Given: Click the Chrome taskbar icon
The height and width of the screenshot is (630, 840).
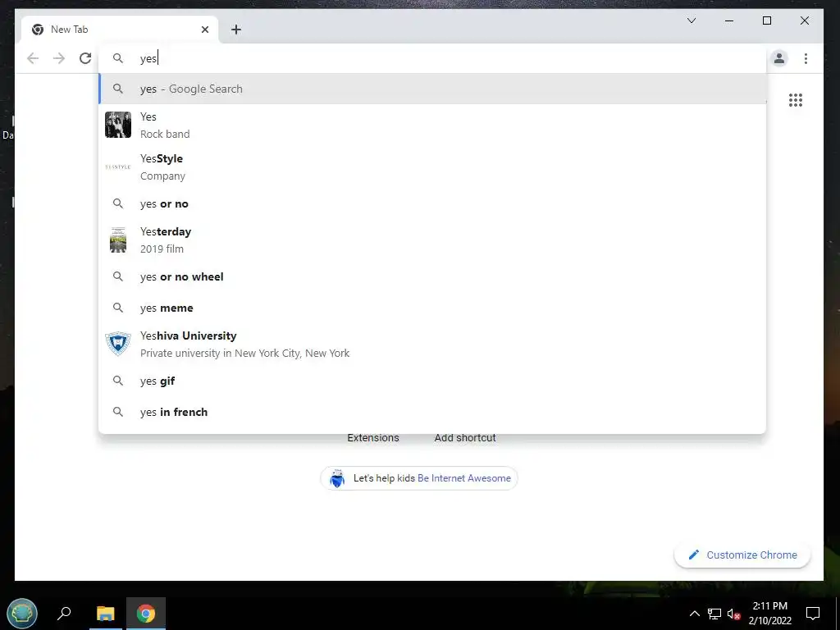Looking at the screenshot, I should coord(146,614).
